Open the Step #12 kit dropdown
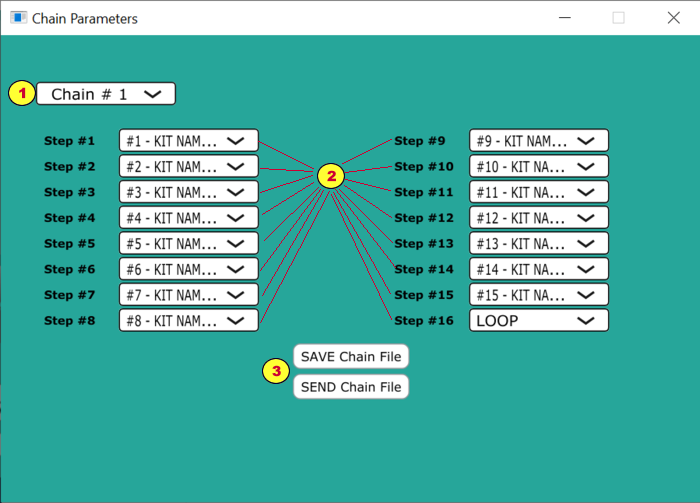Viewport: 700px width, 503px height. (x=539, y=218)
